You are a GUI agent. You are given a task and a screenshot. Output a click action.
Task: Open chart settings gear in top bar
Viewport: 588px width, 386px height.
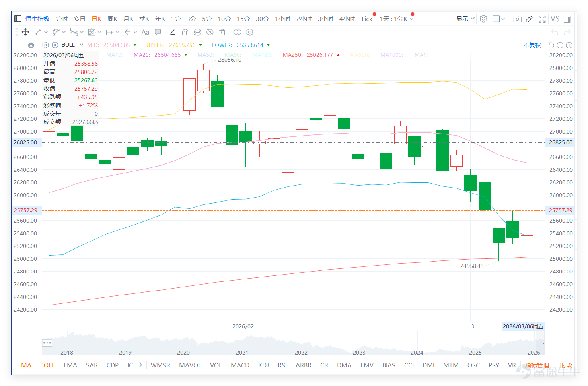(483, 19)
